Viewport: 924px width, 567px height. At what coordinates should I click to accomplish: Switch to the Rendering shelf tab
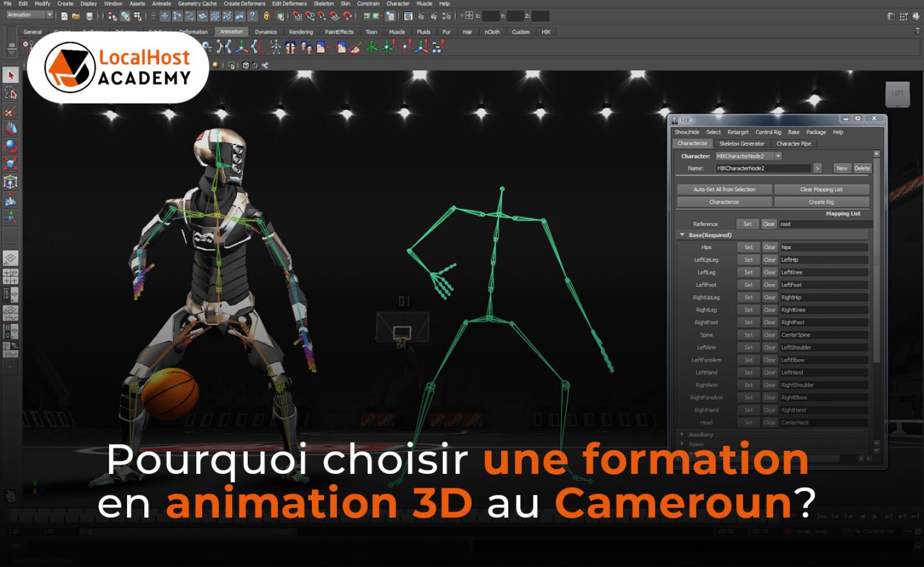[301, 32]
